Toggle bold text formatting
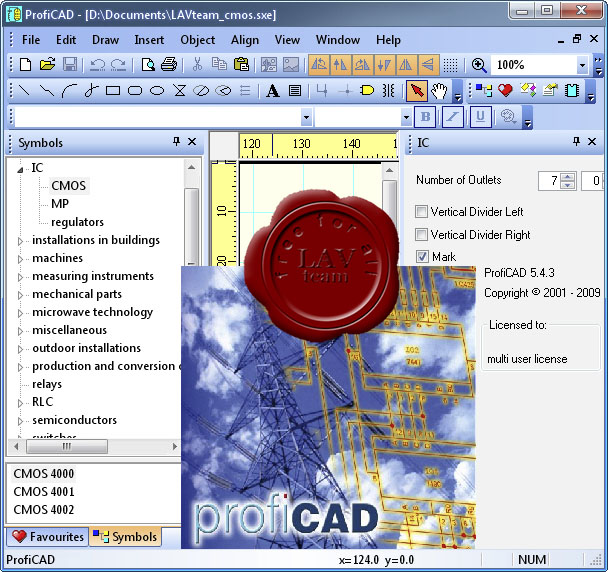Image resolution: width=608 pixels, height=572 pixels. 425,116
